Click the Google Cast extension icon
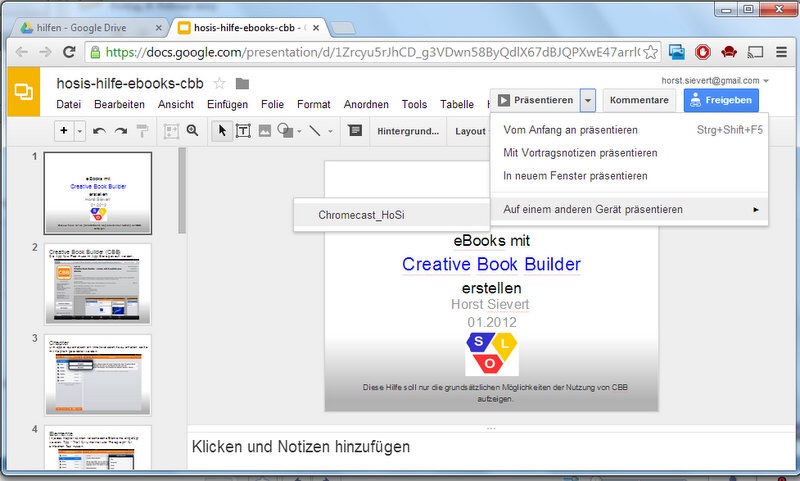The height and width of the screenshot is (481, 800). [755, 51]
